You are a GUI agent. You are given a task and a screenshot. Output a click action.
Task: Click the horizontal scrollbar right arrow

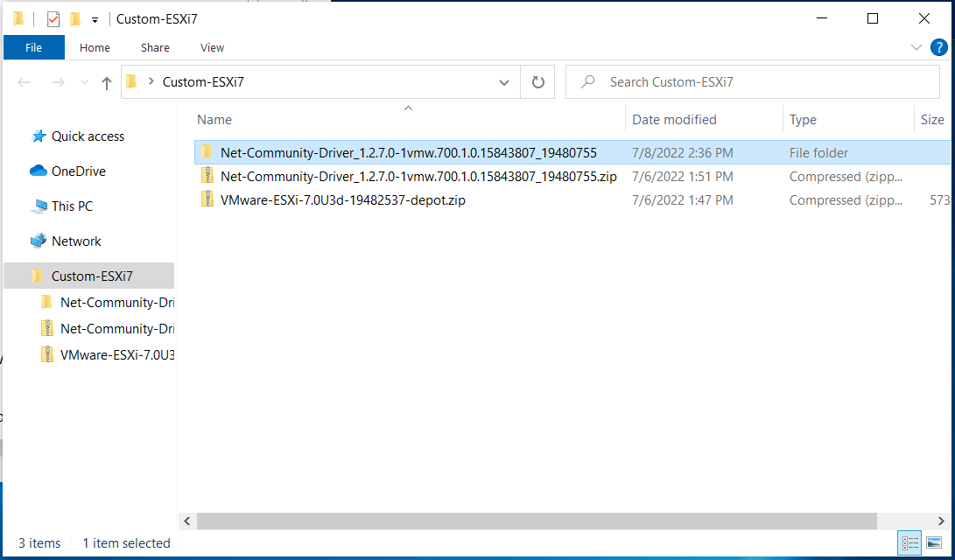click(x=942, y=521)
